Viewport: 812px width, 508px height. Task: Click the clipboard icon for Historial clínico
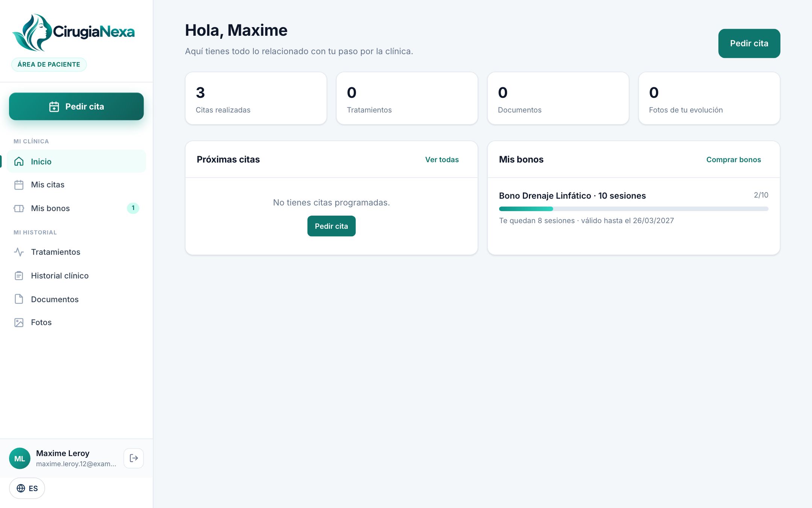tap(19, 275)
